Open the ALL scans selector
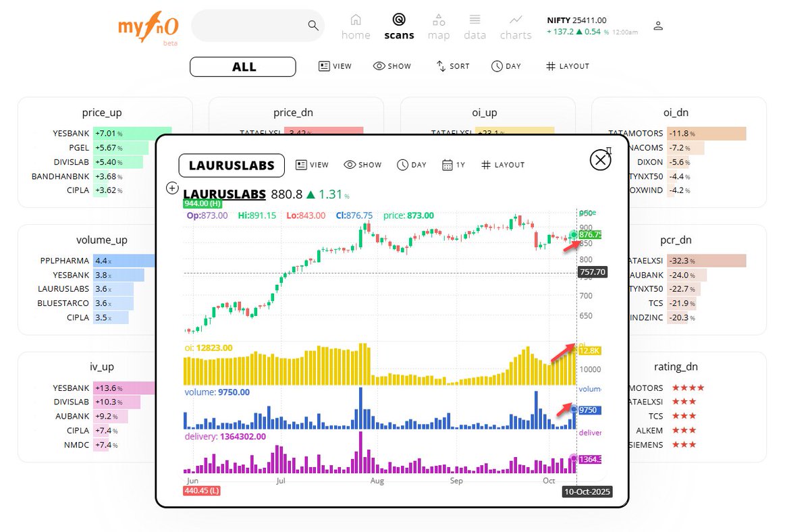This screenshot has width=810, height=532. pos(242,66)
